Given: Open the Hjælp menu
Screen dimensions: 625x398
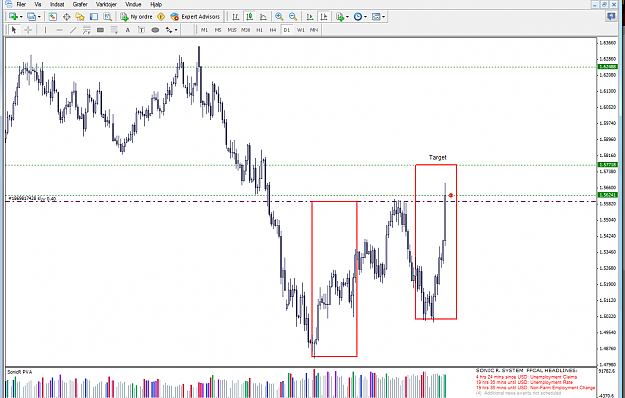Looking at the screenshot, I should point(156,4).
